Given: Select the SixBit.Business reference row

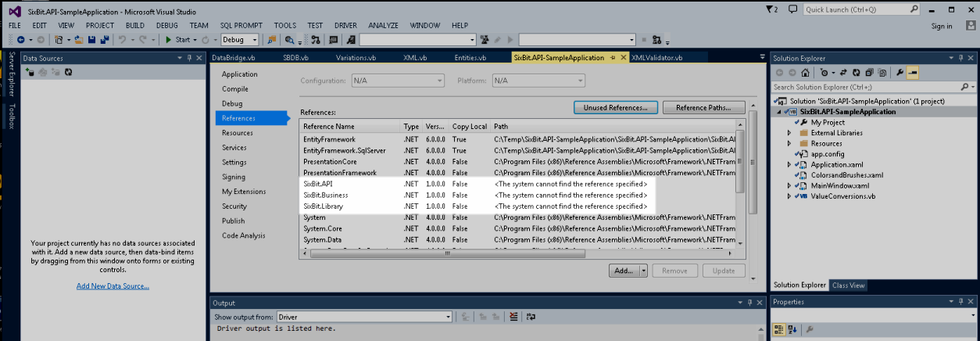Looking at the screenshot, I should click(x=519, y=195).
